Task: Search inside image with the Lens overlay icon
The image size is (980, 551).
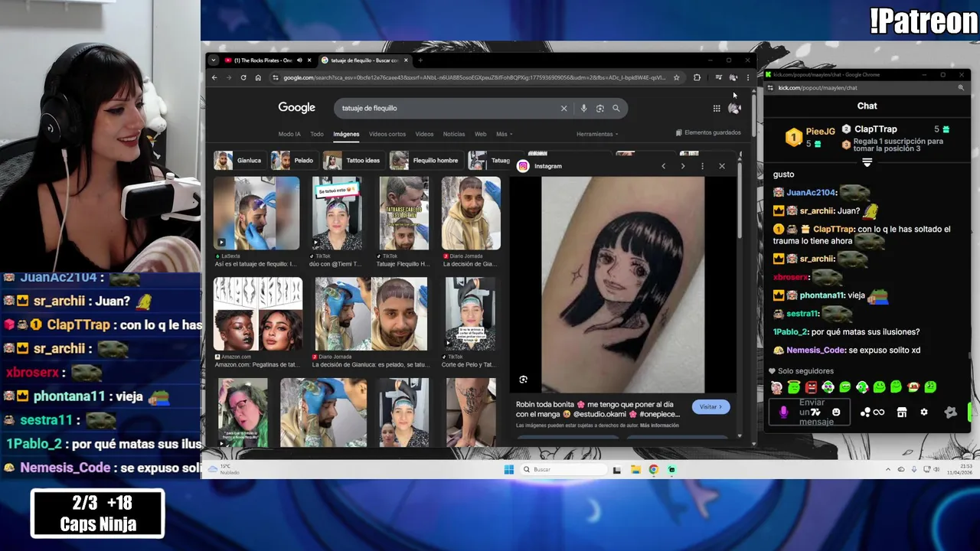Action: 524,380
